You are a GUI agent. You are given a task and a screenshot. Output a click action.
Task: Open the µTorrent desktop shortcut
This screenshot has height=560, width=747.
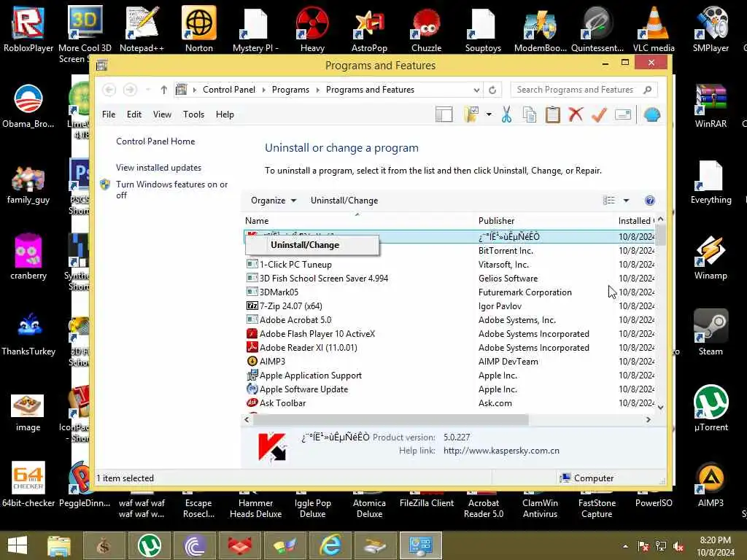click(711, 408)
